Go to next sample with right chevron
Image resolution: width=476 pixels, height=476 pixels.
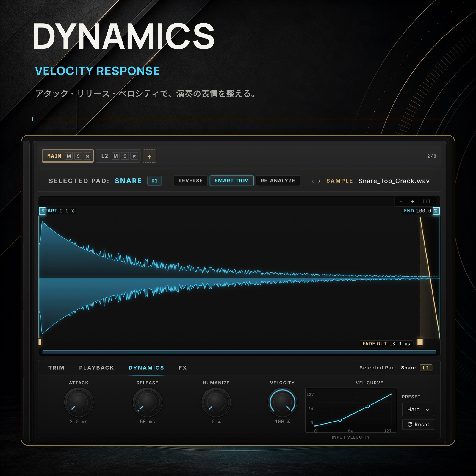pyautogui.click(x=319, y=181)
